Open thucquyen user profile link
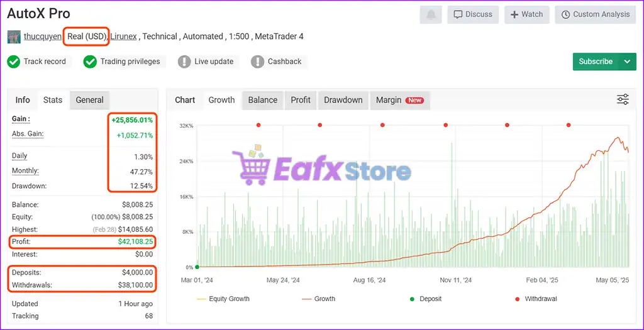 click(43, 36)
